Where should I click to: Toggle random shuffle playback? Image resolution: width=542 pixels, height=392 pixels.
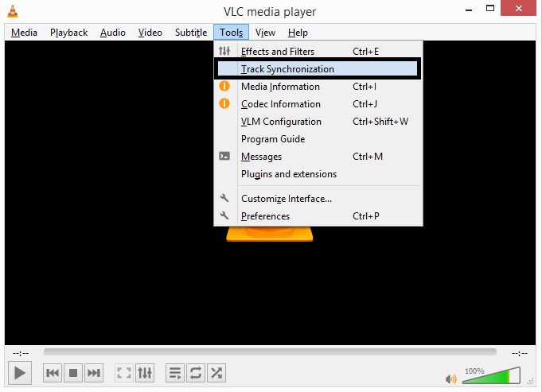coord(216,373)
